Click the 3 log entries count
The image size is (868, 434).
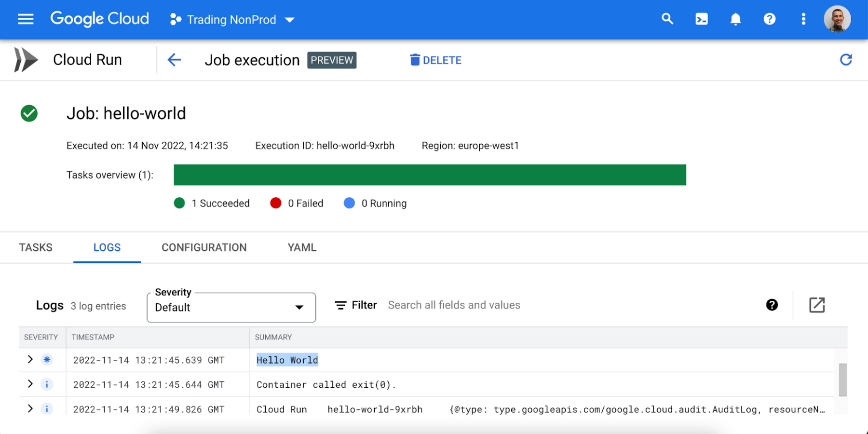[98, 306]
